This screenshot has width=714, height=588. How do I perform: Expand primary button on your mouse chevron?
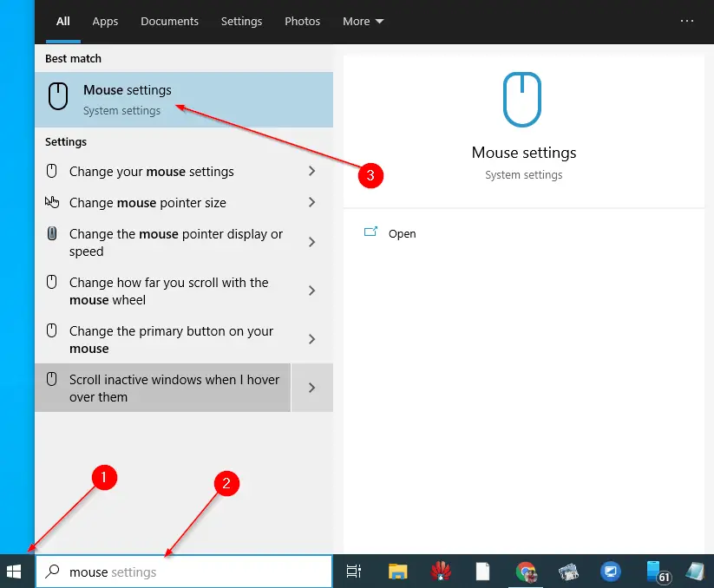pos(312,339)
